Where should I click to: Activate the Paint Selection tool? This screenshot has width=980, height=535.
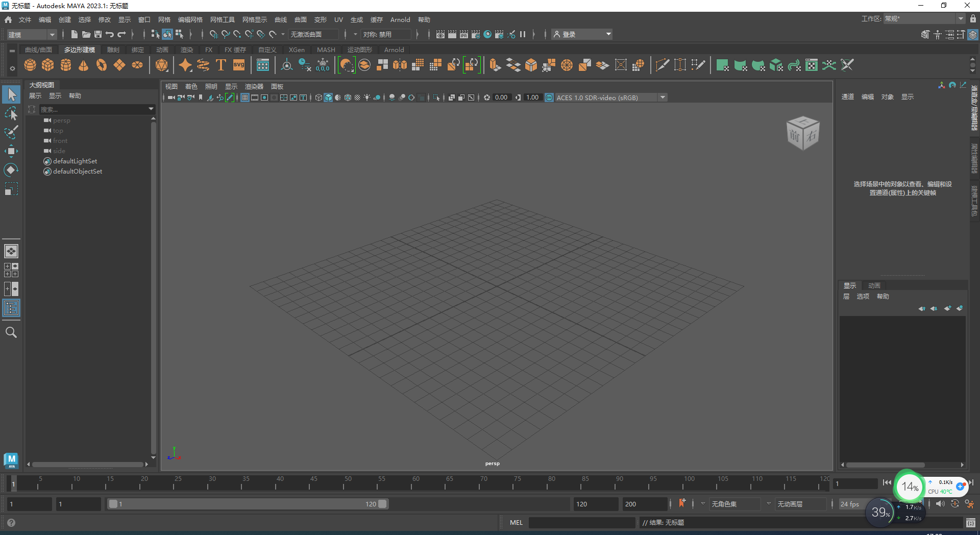pos(11,132)
